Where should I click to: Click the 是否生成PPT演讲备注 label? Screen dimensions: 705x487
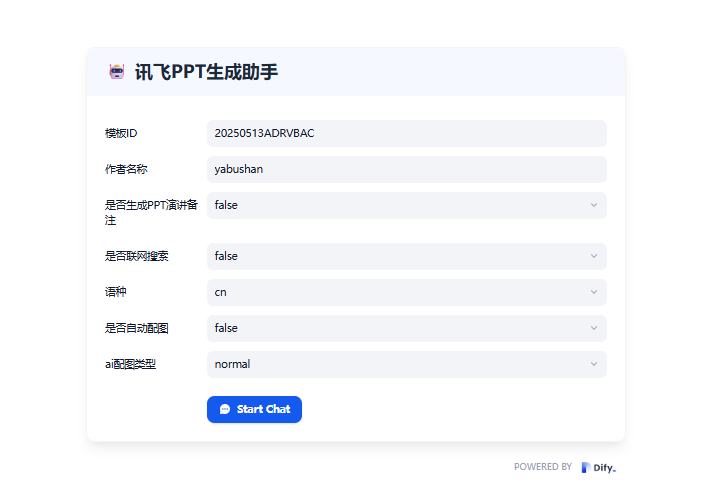pos(152,213)
